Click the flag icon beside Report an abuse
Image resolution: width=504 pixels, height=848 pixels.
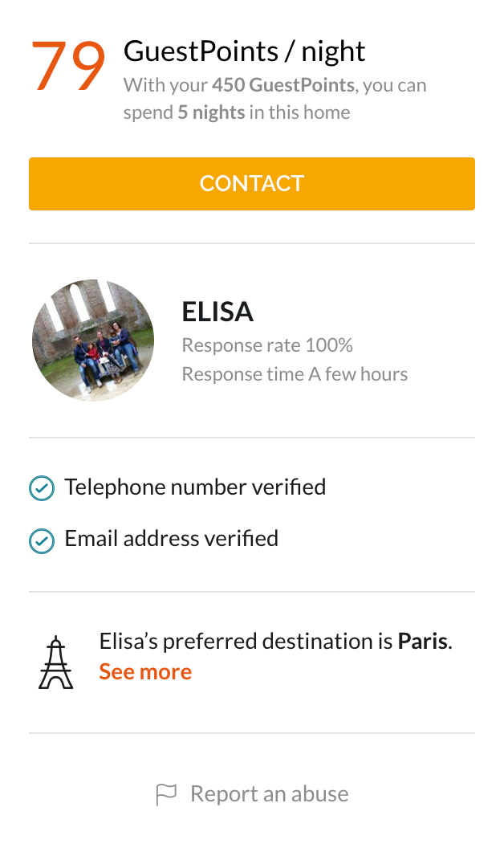click(x=165, y=795)
